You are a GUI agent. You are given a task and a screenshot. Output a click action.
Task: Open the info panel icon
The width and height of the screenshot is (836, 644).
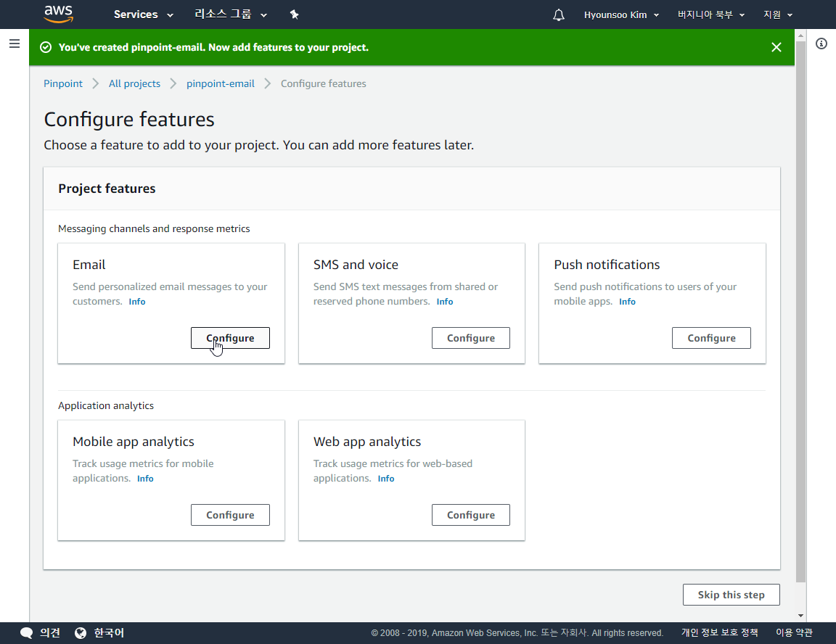[x=821, y=44]
